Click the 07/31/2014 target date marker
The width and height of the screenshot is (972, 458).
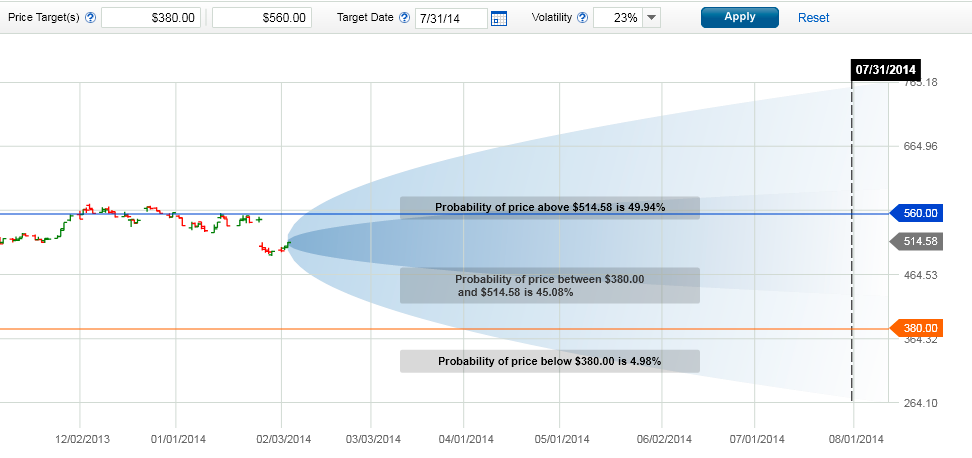pos(885,69)
